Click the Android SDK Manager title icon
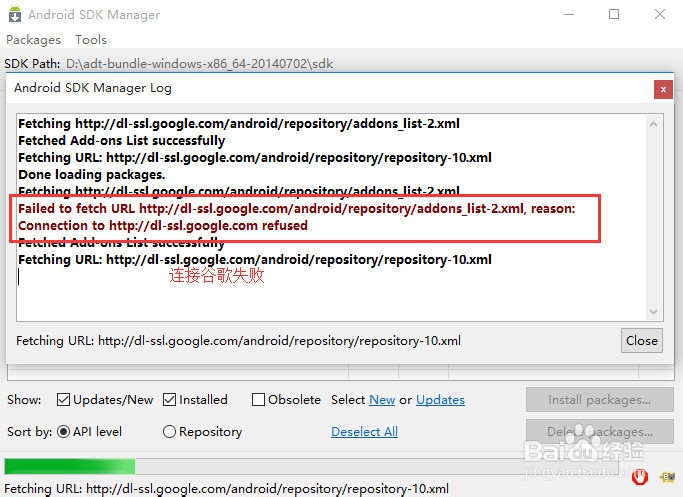The image size is (683, 497). (x=15, y=14)
